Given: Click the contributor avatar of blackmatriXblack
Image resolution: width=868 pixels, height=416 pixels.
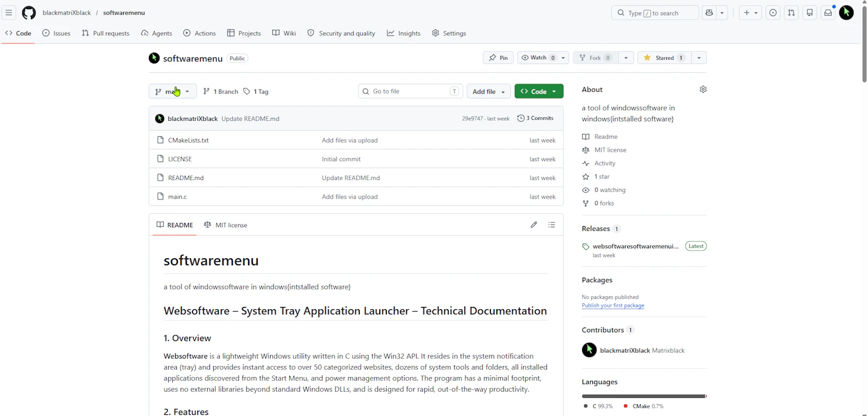Looking at the screenshot, I should [589, 350].
